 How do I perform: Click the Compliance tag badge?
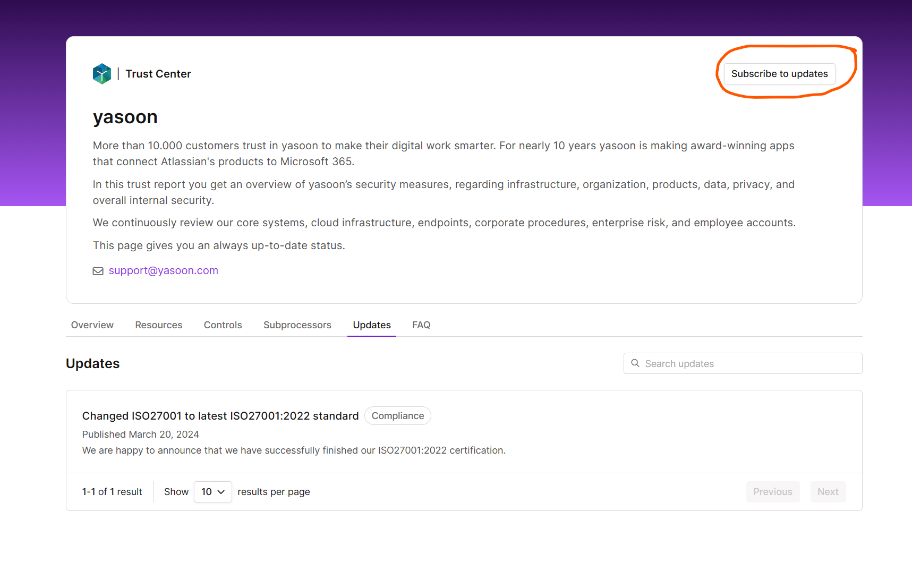click(x=397, y=416)
